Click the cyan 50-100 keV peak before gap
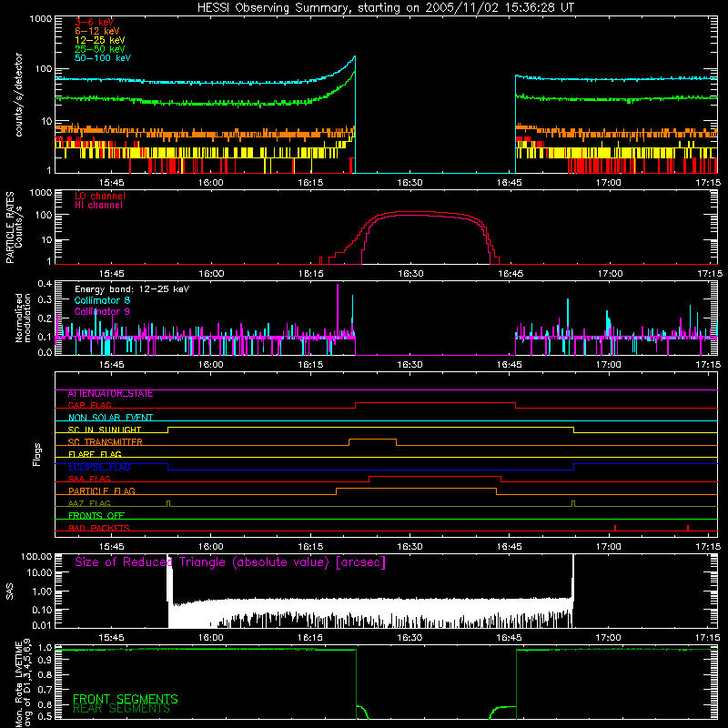The height and width of the screenshot is (728, 728). tap(355, 57)
